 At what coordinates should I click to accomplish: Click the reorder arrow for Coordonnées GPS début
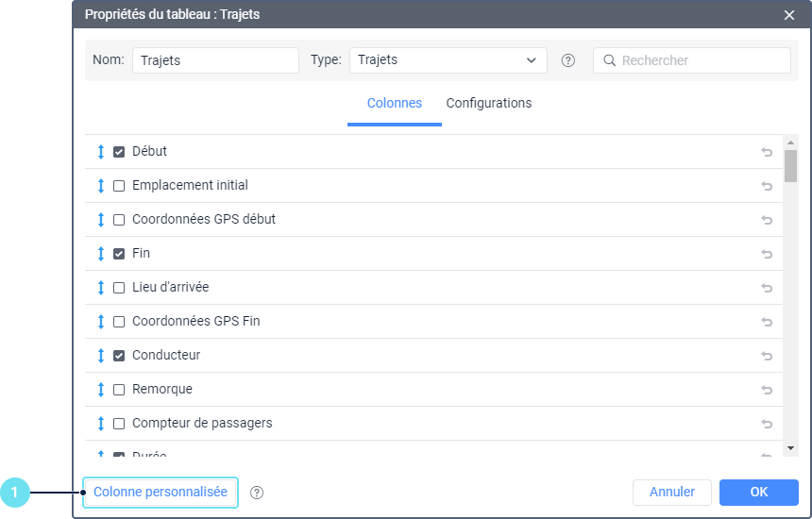[101, 220]
